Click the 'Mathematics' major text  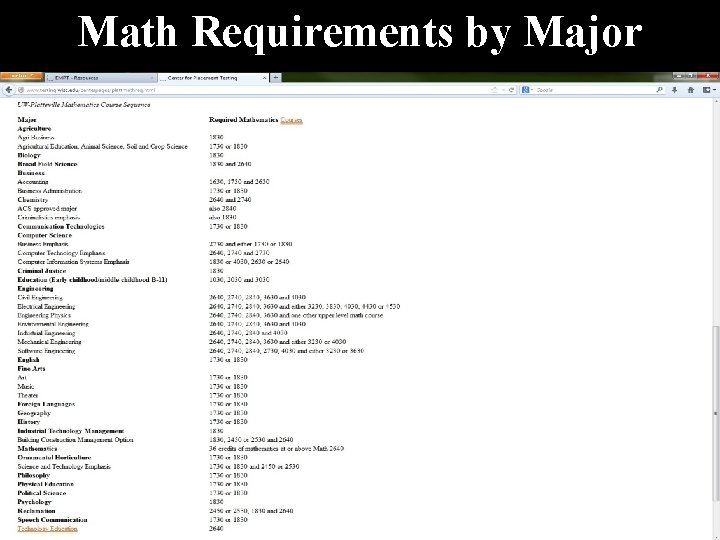(37, 448)
